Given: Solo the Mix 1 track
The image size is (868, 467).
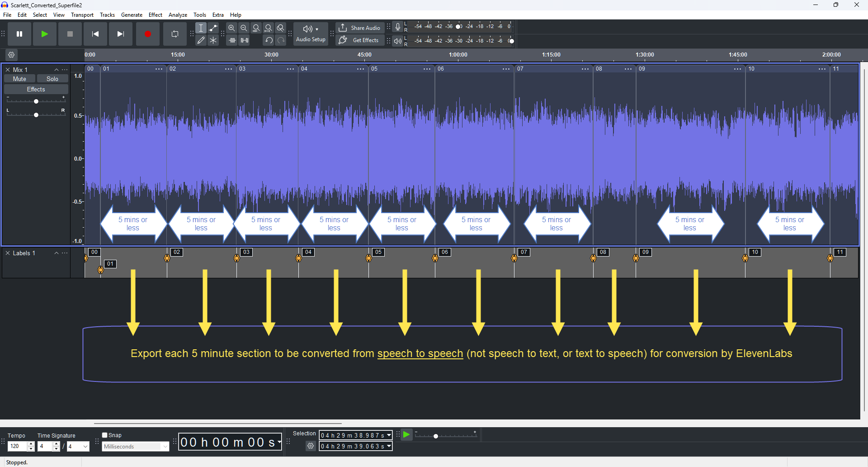Looking at the screenshot, I should point(52,79).
